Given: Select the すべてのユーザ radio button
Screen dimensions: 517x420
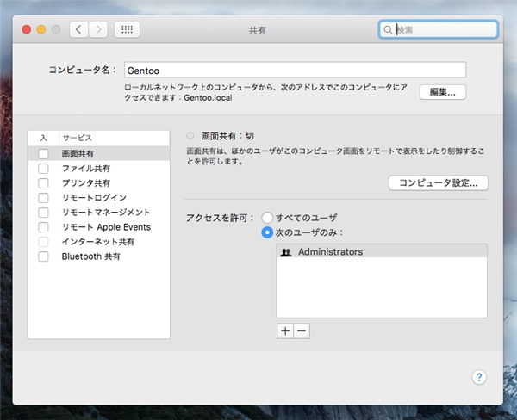Looking at the screenshot, I should [x=268, y=218].
